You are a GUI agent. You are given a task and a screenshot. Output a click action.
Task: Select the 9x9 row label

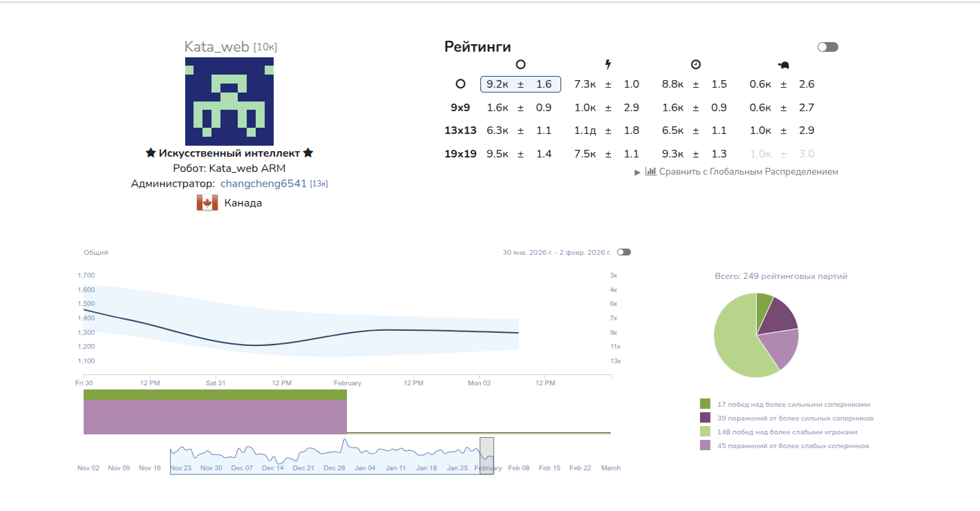(x=460, y=108)
